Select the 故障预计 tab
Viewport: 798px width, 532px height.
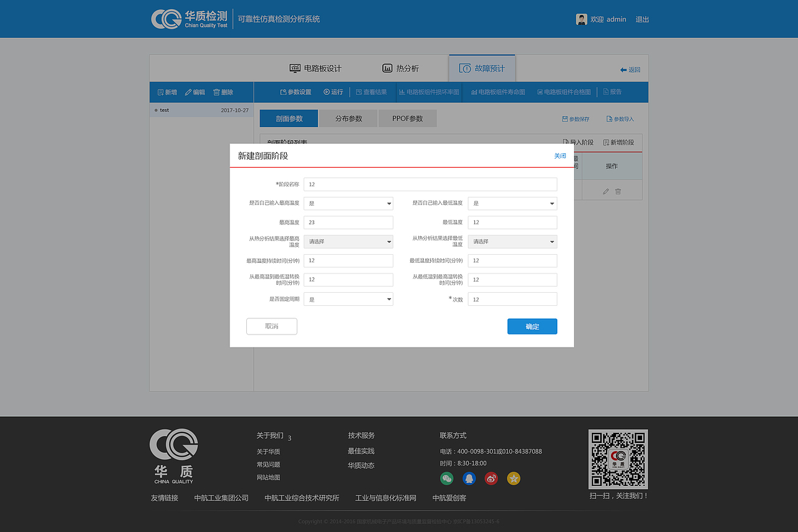[x=482, y=69]
